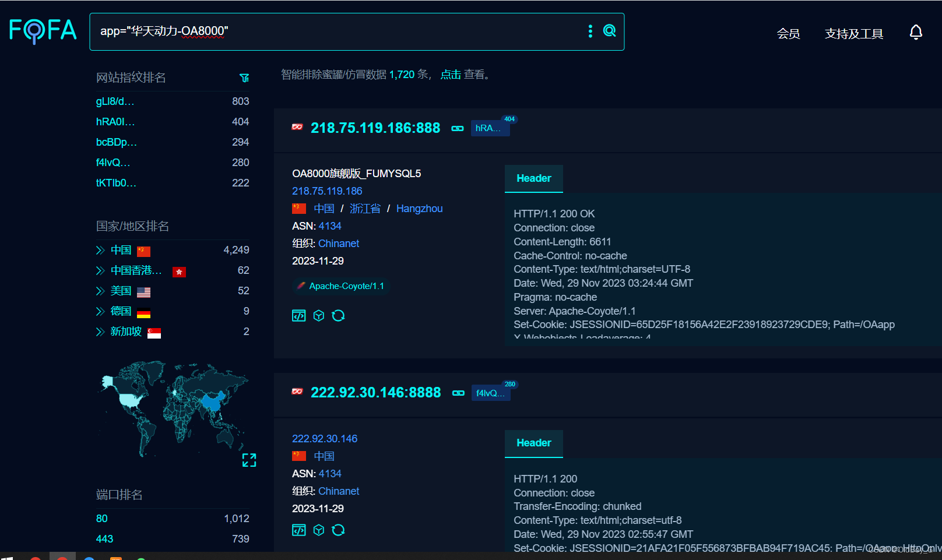This screenshot has height=560, width=942.
Task: Filter by Hangzhou city link
Action: [x=419, y=209]
